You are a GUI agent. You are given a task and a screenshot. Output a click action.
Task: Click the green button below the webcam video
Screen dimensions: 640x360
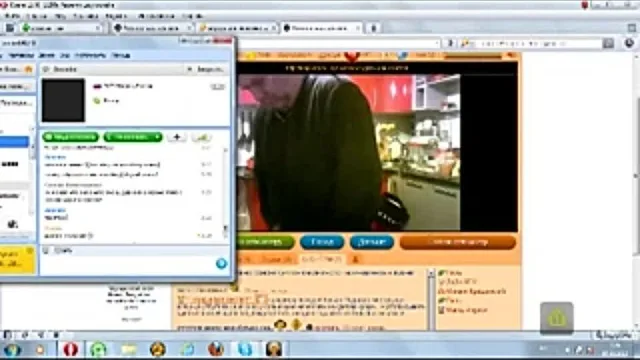point(265,242)
